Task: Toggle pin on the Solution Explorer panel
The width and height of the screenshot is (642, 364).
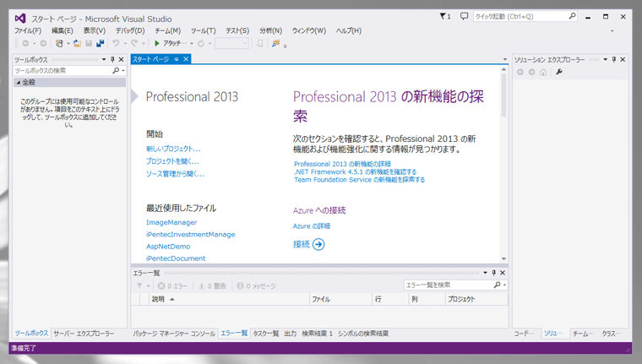Action: click(614, 59)
